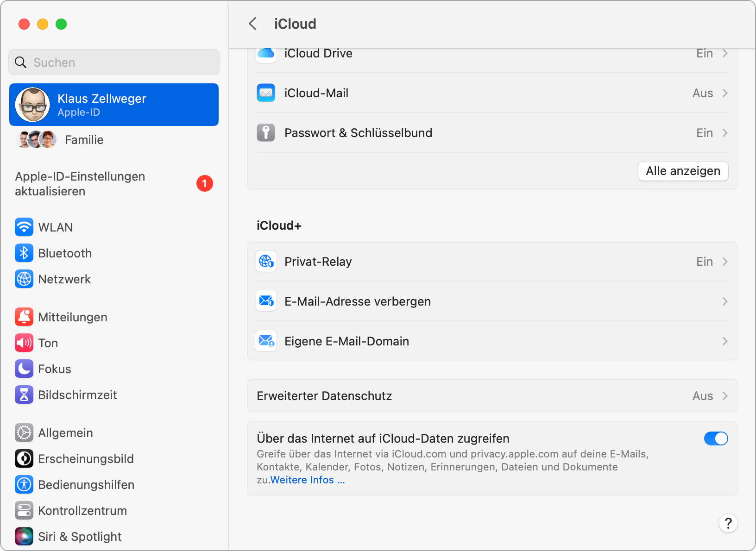Screen dimensions: 756x551
Task: Select Erscheinungsbild label in sidebar
Action: pos(86,459)
